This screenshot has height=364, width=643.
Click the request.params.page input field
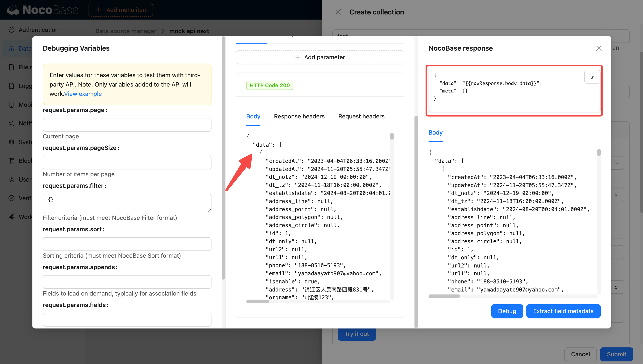tap(127, 125)
